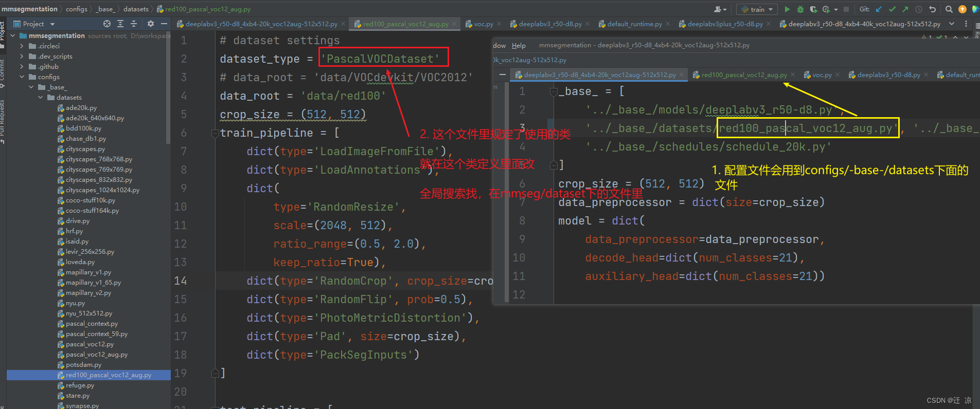Open editor tab options menu
This screenshot has width=980, height=409.
point(966,24)
